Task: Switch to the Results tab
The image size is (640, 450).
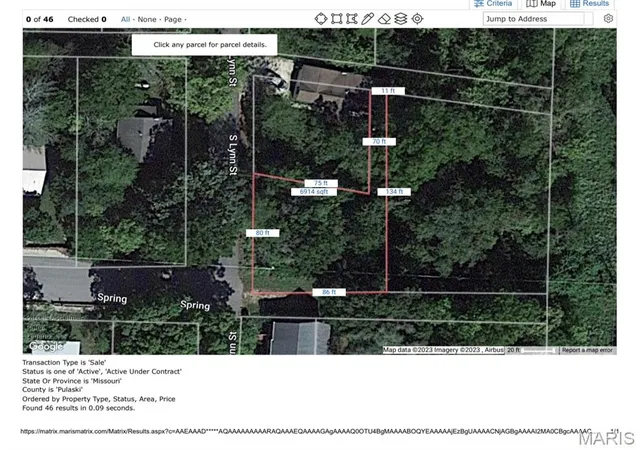Action: (589, 4)
